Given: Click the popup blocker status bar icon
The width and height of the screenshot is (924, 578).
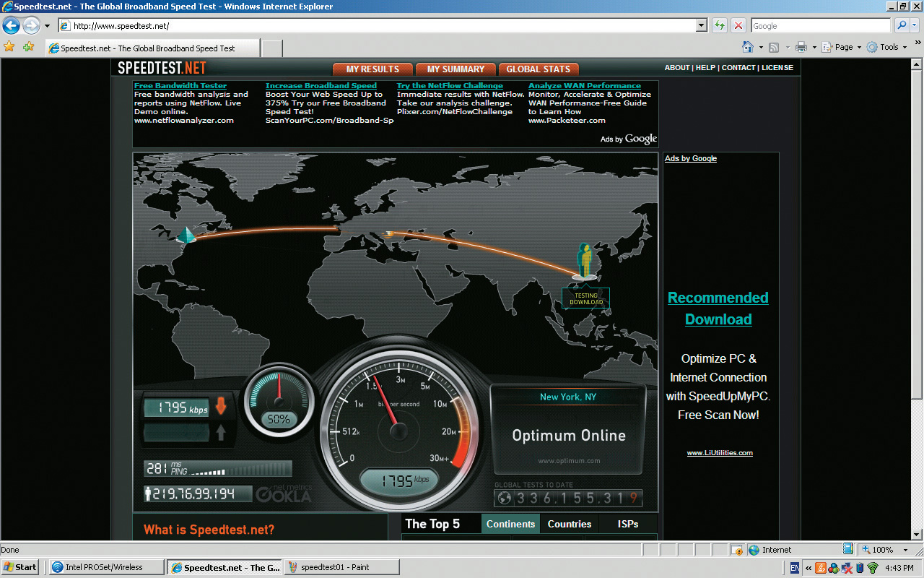Looking at the screenshot, I should point(736,550).
